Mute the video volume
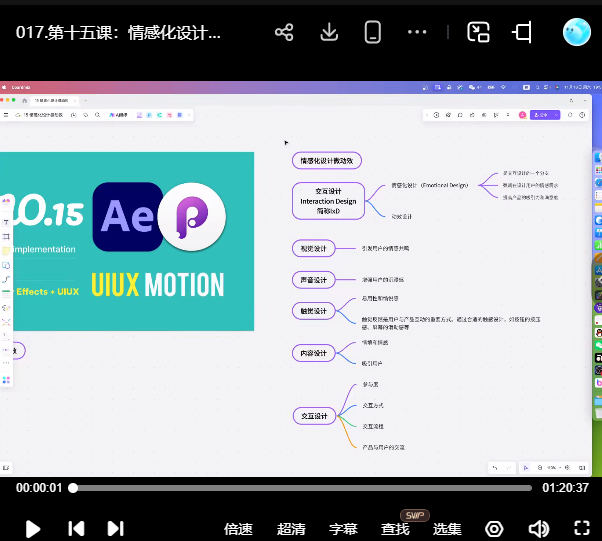 tap(538, 528)
